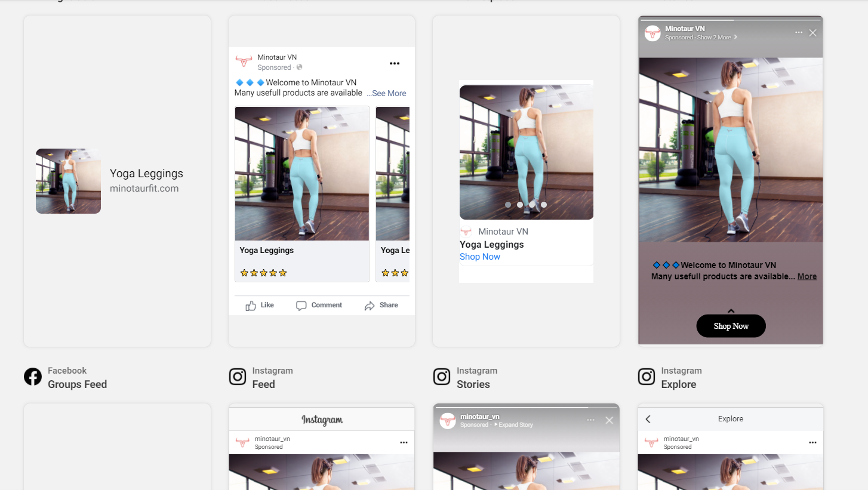The image size is (868, 490).
Task: Expand story caption via More link
Action: pos(807,276)
